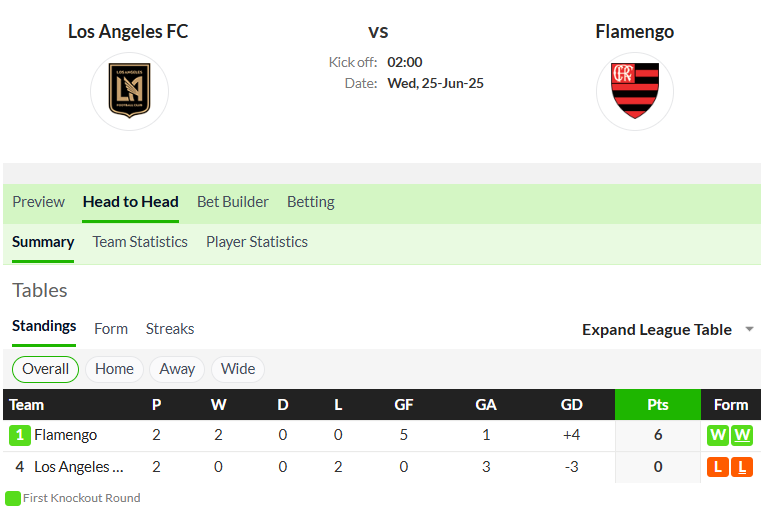The height and width of the screenshot is (520, 765).
Task: Open the Preview tab
Action: [39, 202]
